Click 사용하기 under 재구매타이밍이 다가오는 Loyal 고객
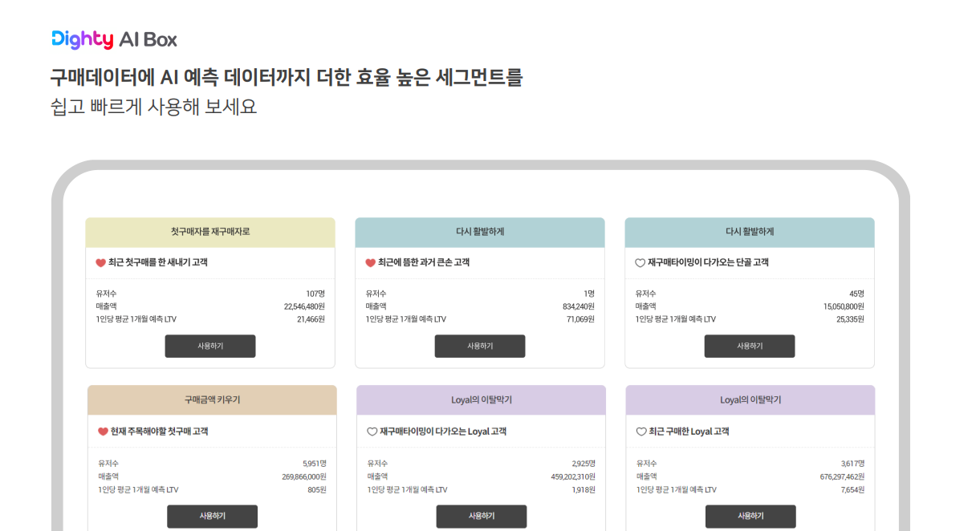Image resolution: width=980 pixels, height=531 pixels. (x=482, y=517)
